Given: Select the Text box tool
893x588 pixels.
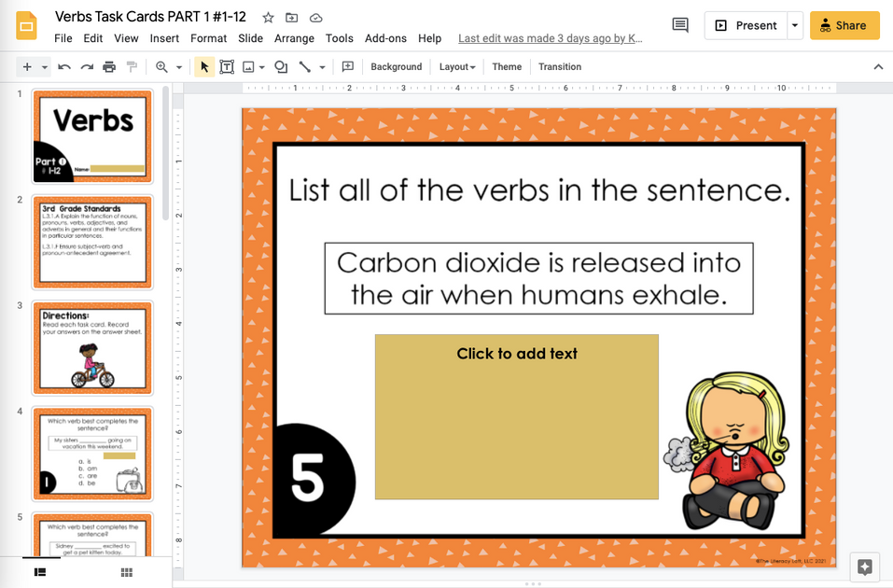Looking at the screenshot, I should pos(226,66).
